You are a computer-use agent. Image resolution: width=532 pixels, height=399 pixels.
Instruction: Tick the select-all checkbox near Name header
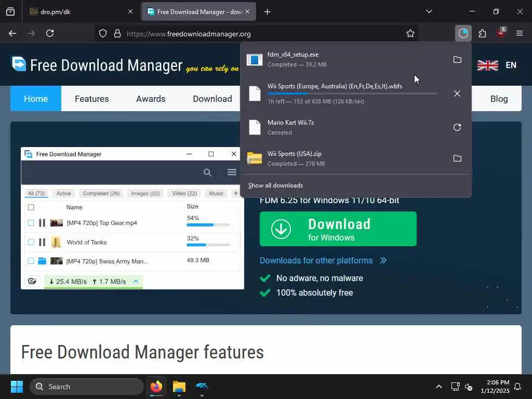31,207
